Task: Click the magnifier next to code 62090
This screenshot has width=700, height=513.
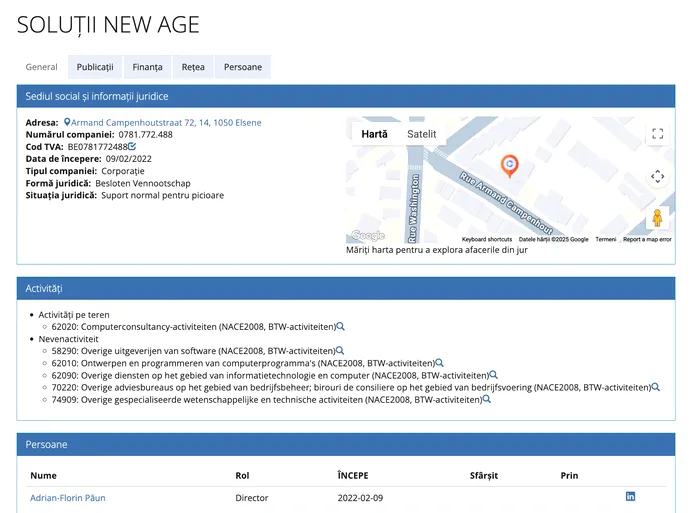Action: pyautogui.click(x=493, y=375)
